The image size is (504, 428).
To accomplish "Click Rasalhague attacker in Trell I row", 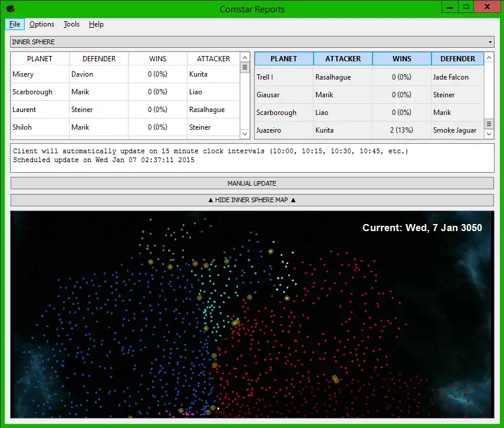I will [343, 77].
